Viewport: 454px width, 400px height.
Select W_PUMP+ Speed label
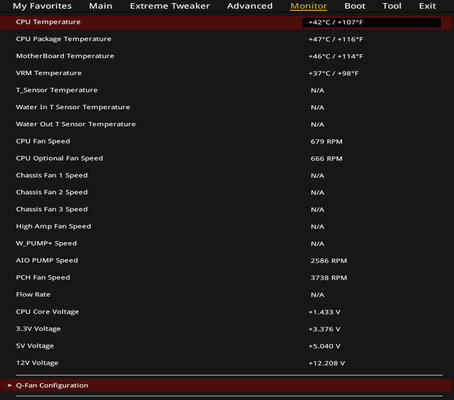coord(46,243)
